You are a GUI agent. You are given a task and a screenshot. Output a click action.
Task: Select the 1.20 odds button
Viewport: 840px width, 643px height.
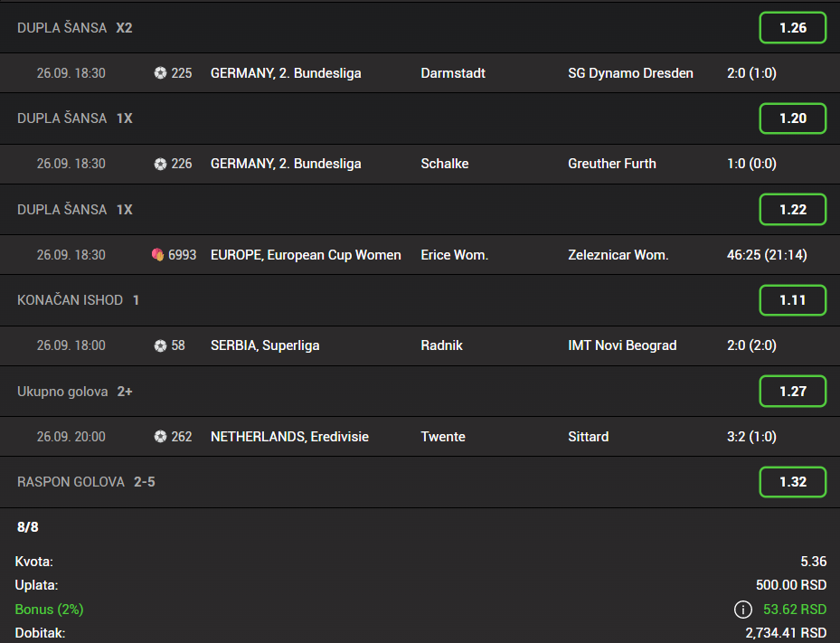(793, 118)
